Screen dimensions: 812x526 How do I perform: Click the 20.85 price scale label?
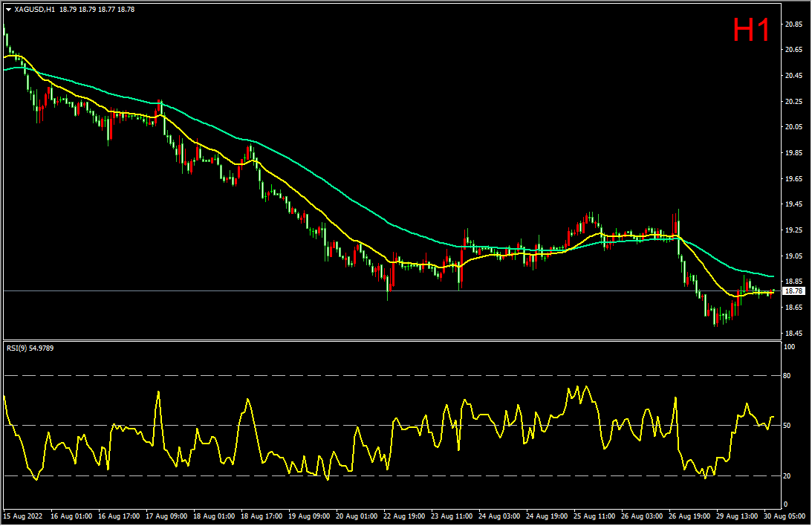click(x=794, y=25)
